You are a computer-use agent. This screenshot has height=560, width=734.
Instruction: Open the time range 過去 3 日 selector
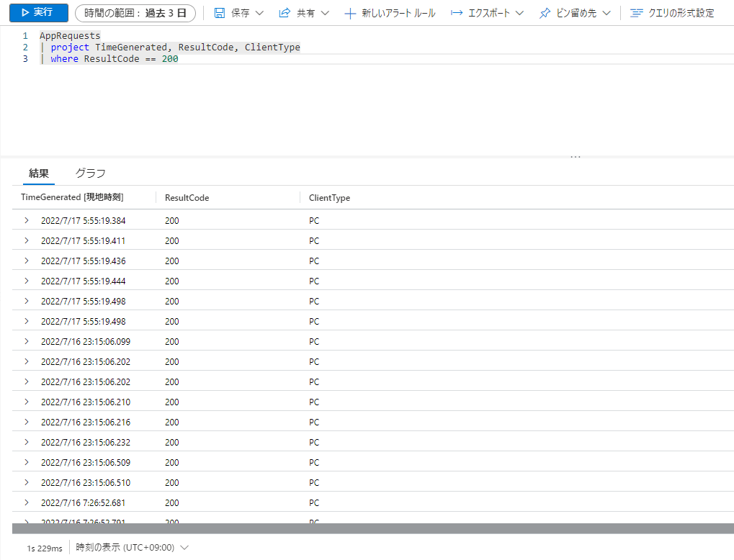point(135,13)
